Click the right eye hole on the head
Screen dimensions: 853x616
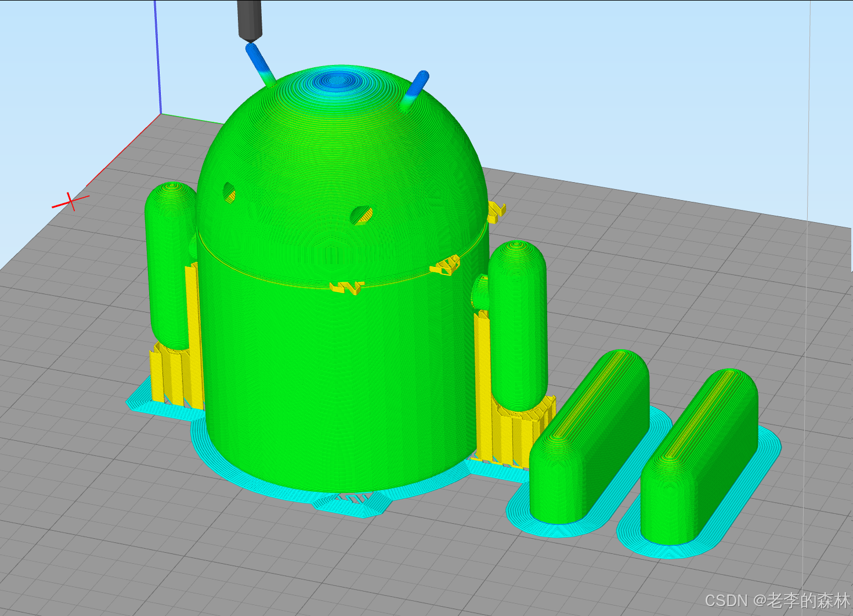[x=362, y=215]
